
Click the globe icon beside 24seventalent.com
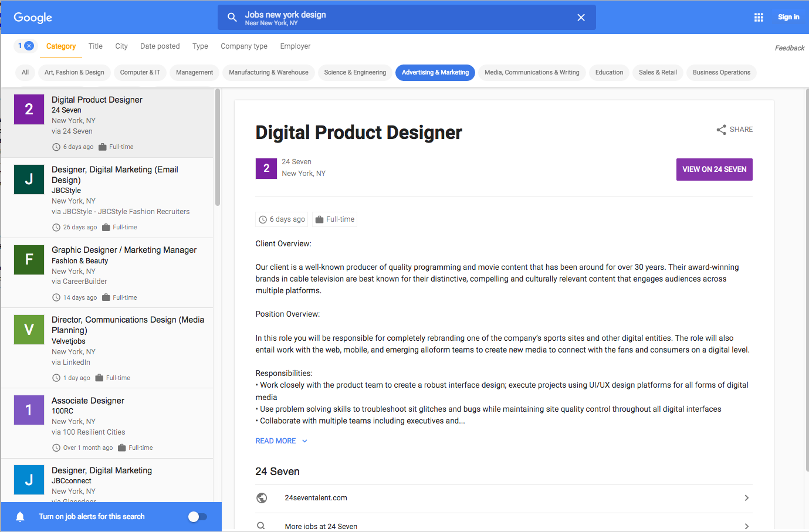(262, 498)
